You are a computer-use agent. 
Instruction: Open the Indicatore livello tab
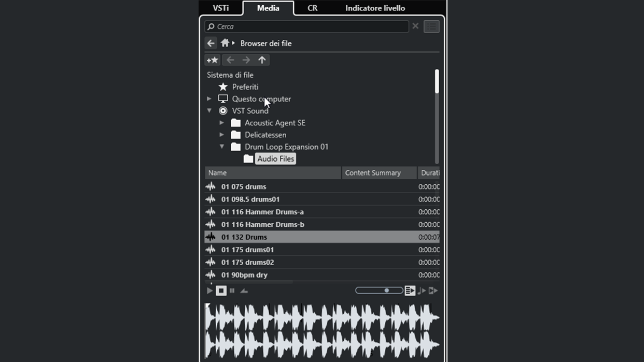point(375,8)
